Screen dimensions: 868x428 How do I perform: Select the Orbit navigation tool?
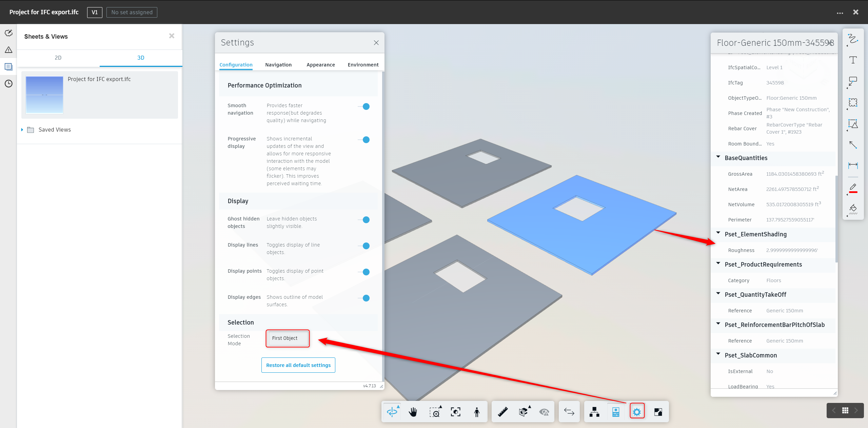click(x=392, y=411)
